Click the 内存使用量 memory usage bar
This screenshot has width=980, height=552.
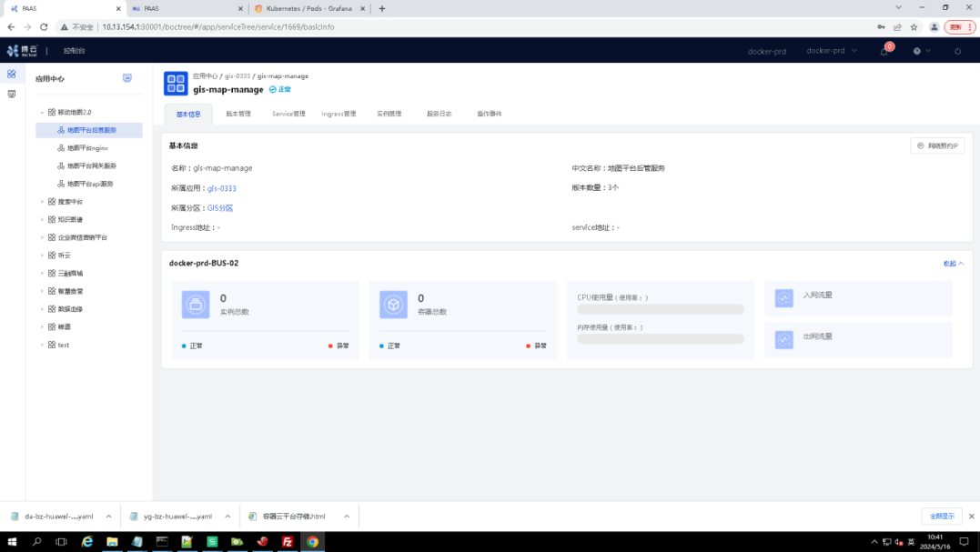[x=661, y=338]
